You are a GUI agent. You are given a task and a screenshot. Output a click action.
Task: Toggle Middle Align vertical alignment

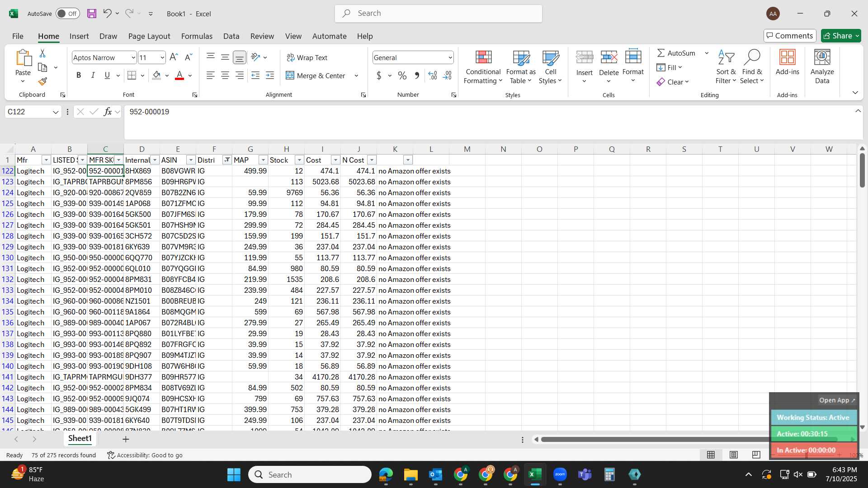(225, 57)
